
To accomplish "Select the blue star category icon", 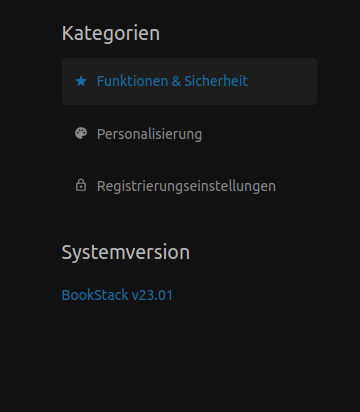I will coord(81,81).
